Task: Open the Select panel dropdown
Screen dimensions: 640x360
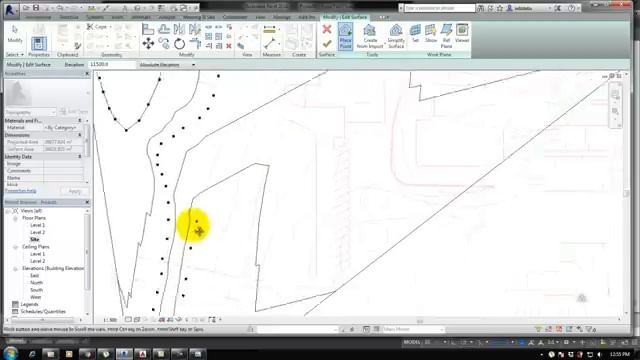Action: 15,54
